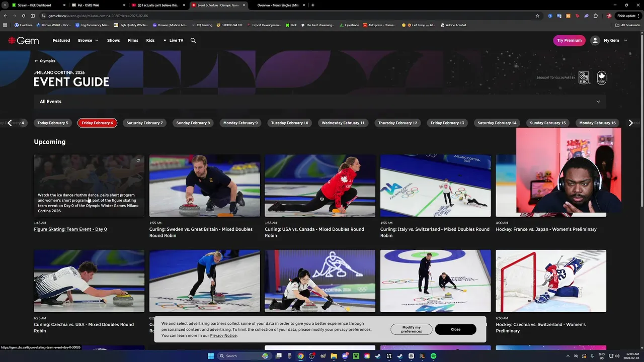Screen dimensions: 644x362
Task: Click the back arrow next to Olympics
Action: tap(36, 61)
